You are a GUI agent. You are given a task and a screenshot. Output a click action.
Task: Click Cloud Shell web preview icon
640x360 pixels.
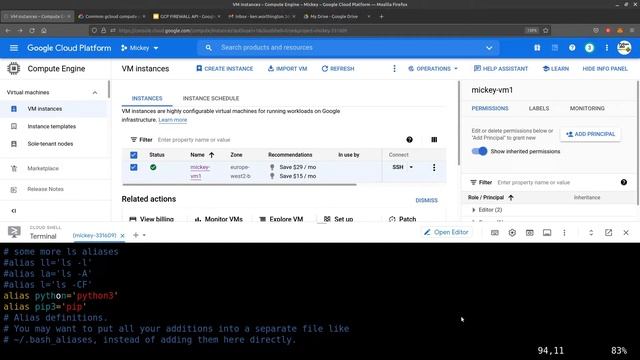(x=529, y=233)
